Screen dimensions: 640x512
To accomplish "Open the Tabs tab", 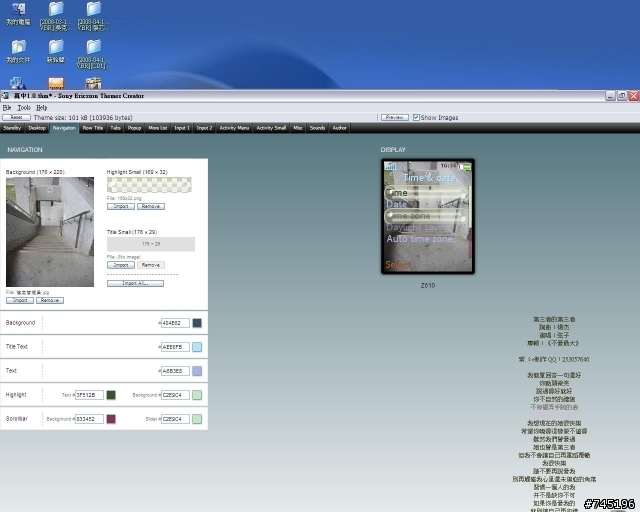I will pyautogui.click(x=116, y=128).
